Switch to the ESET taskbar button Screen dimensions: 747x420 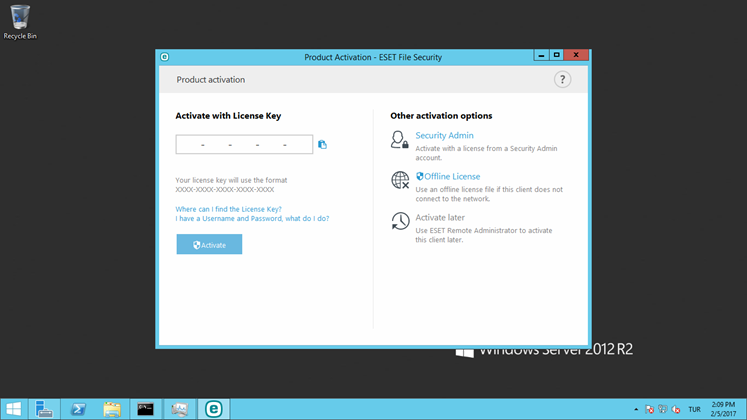[213, 409]
